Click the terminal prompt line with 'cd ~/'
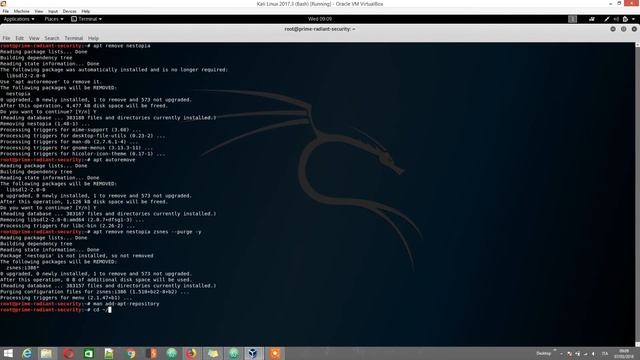The image size is (640, 360). (x=56, y=310)
